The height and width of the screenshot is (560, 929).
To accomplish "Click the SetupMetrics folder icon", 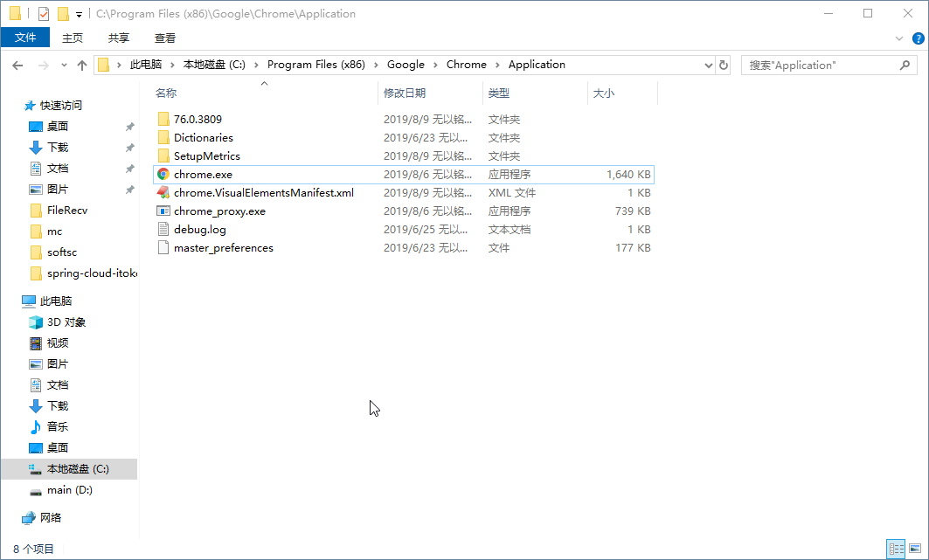I will [163, 156].
